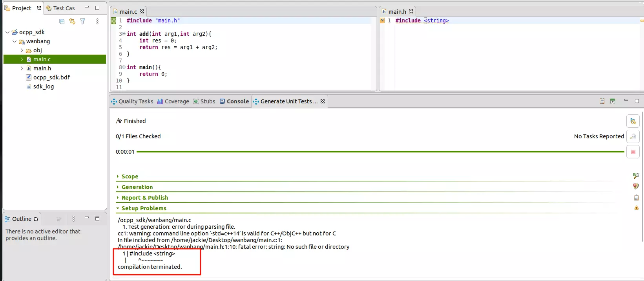The width and height of the screenshot is (644, 281).
Task: Toggle Link with Editor in Project panel
Action: (72, 22)
